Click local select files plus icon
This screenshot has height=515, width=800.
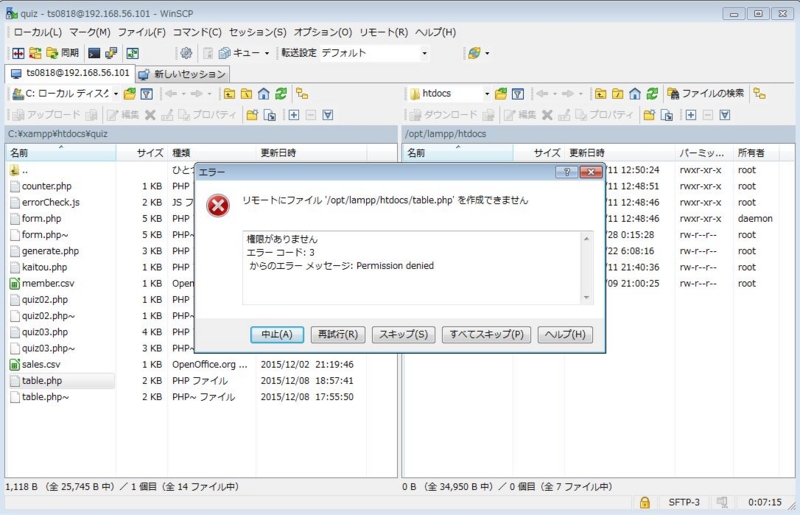(294, 115)
